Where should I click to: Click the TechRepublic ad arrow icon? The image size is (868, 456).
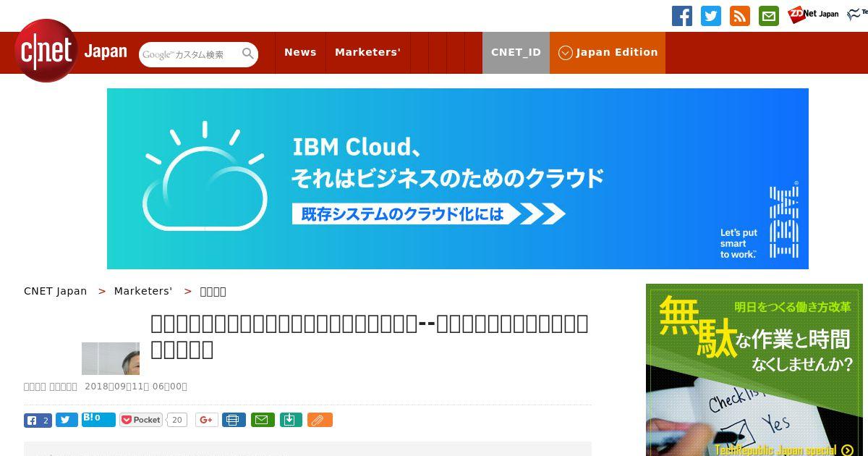847,450
